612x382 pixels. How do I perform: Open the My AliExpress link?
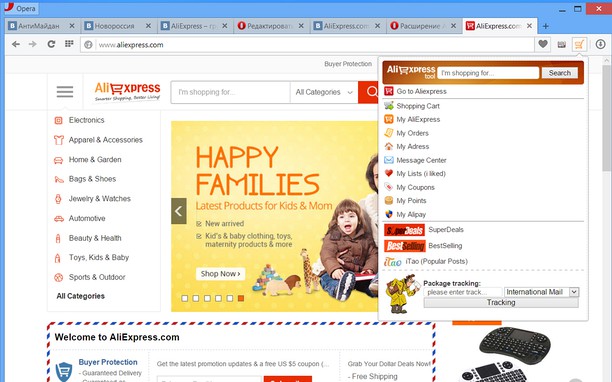[x=418, y=119]
